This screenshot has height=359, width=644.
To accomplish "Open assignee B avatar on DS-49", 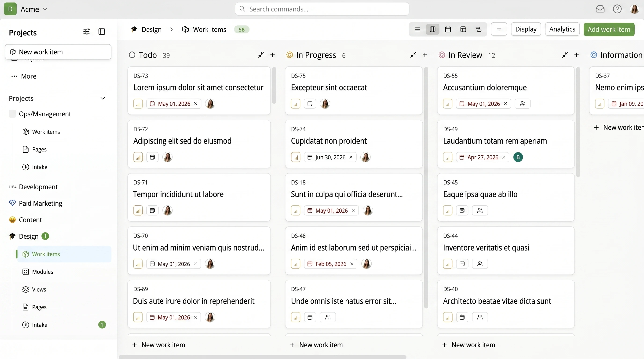I will [518, 157].
